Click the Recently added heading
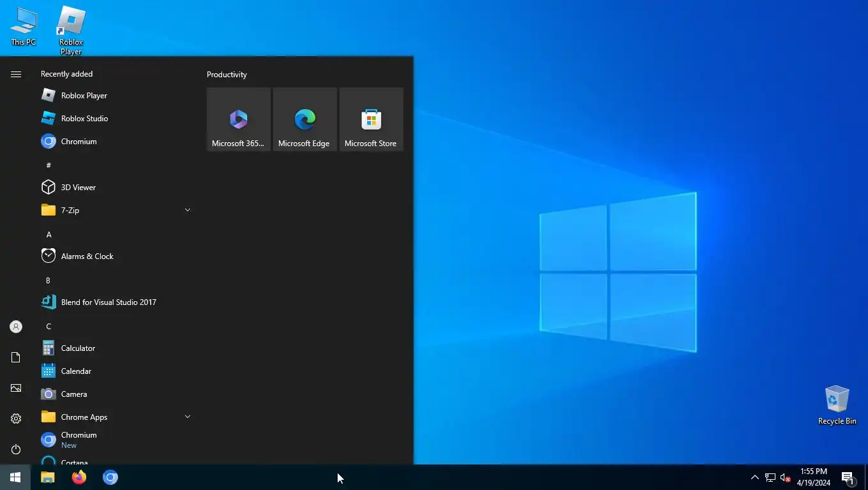This screenshot has height=490, width=868. (66, 74)
